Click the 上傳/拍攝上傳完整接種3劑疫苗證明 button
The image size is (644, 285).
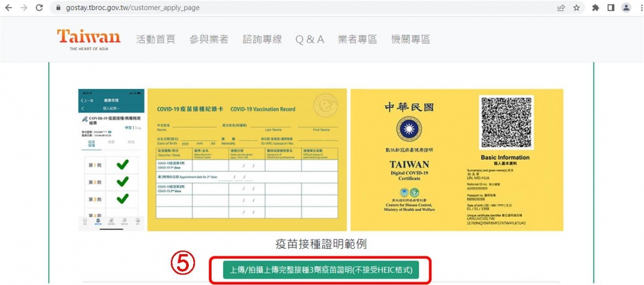pos(321,270)
